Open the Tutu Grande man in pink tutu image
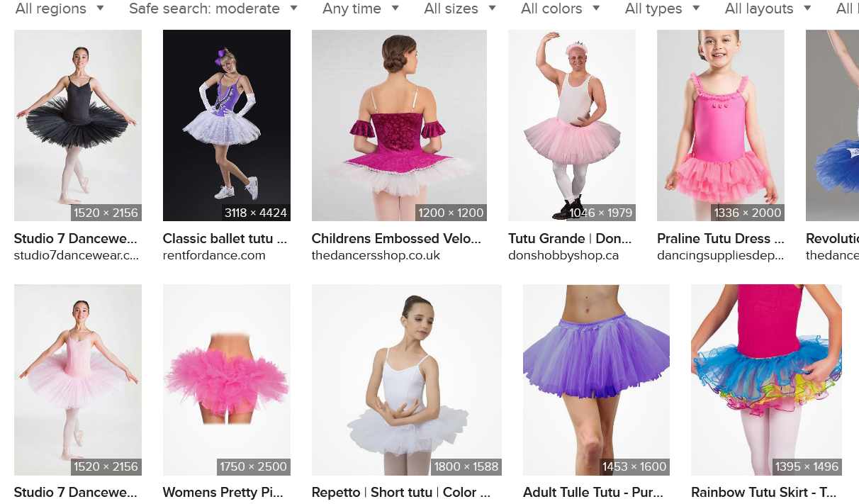 [572, 125]
